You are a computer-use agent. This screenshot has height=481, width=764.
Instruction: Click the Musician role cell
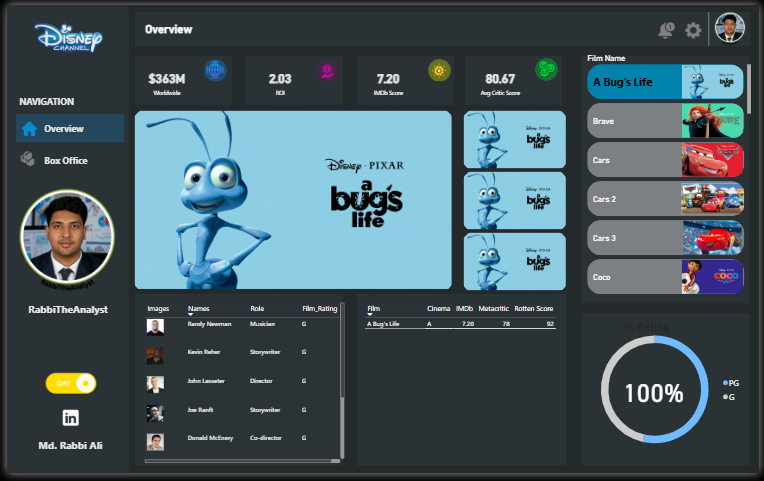coord(262,324)
